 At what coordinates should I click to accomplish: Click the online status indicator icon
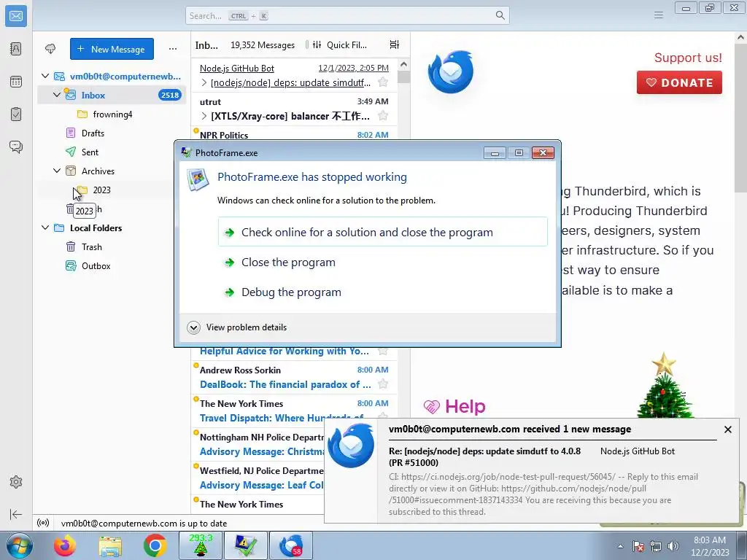(x=43, y=523)
